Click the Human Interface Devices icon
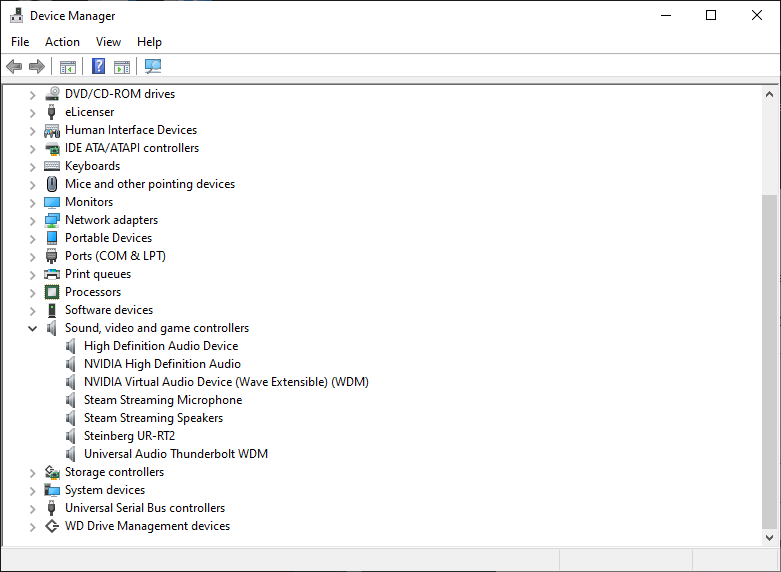This screenshot has width=781, height=572. click(x=52, y=130)
